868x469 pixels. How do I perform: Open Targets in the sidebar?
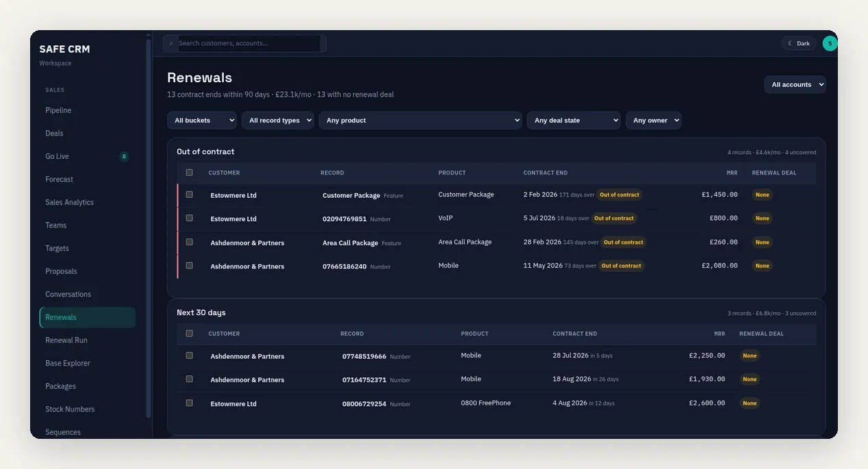pos(88,248)
